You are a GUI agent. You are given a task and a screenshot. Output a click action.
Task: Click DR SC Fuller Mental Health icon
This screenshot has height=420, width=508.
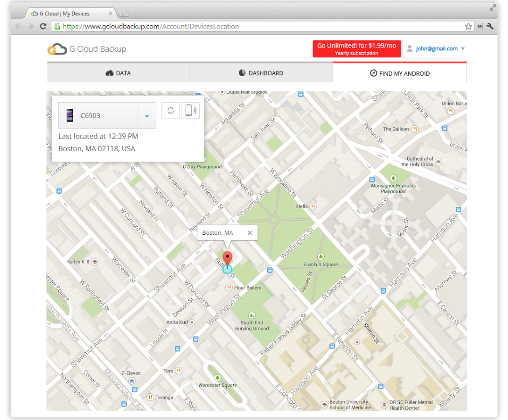[384, 405]
